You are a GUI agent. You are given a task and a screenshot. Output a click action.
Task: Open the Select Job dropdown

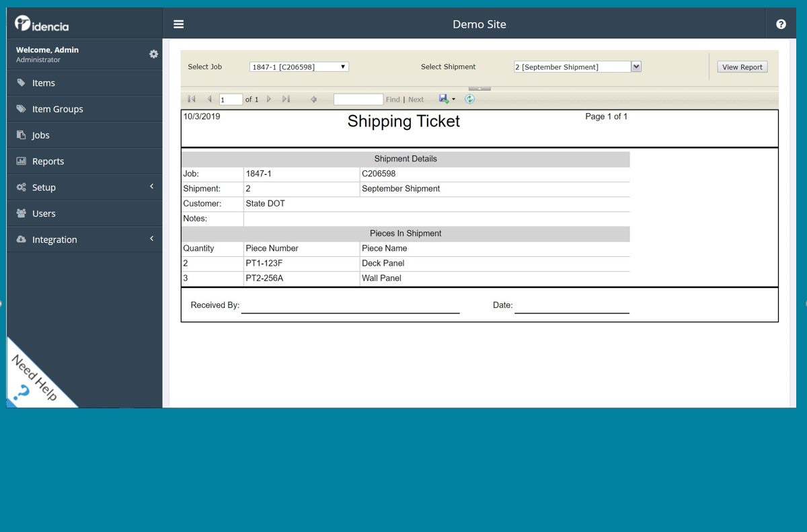[342, 67]
